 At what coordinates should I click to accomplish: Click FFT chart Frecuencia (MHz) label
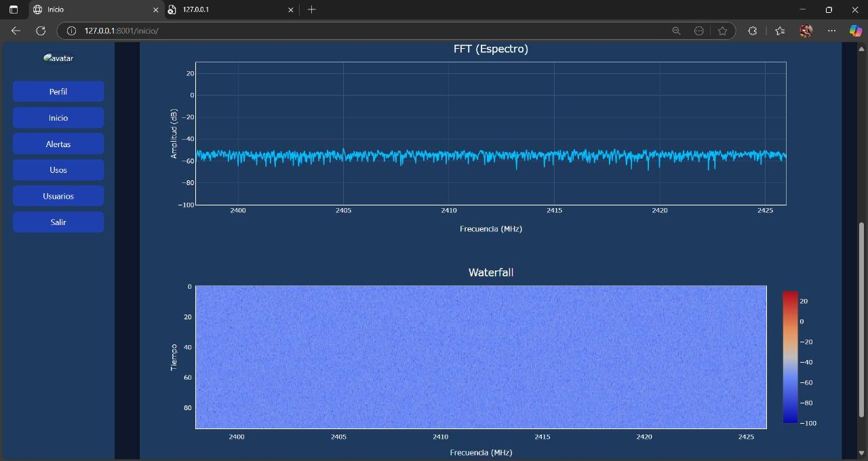[491, 229]
